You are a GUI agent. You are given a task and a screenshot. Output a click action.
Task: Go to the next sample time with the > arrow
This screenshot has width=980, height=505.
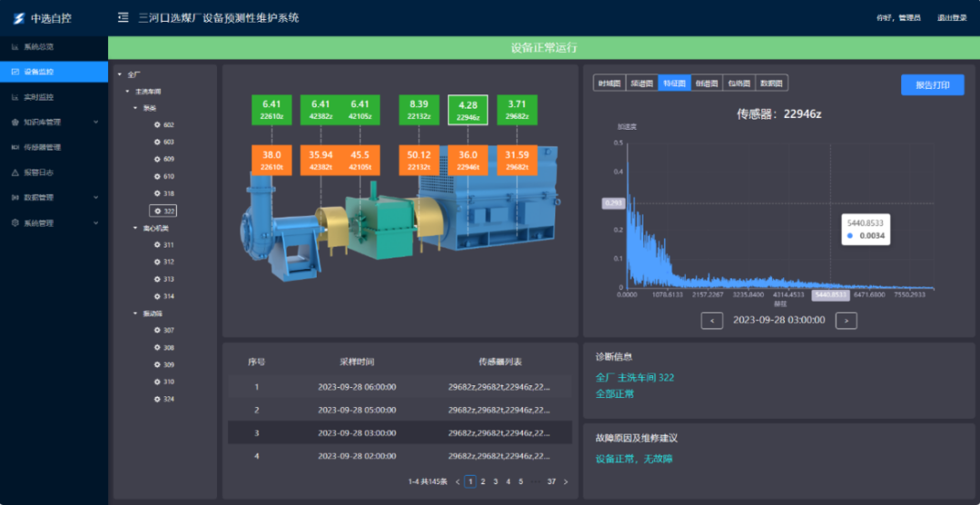[846, 320]
